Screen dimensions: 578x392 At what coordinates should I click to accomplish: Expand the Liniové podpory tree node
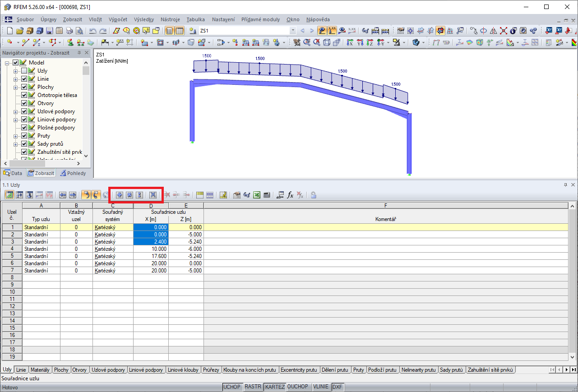tap(16, 120)
